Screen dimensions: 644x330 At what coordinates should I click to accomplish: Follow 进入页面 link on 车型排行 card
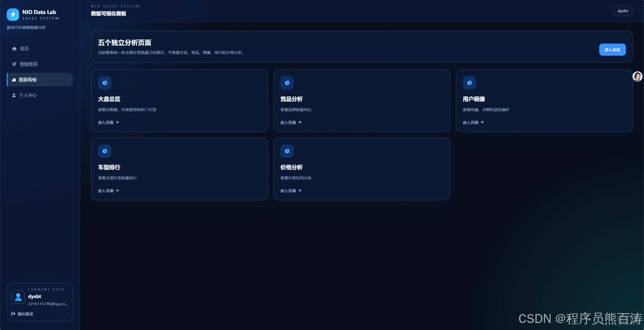(x=108, y=191)
